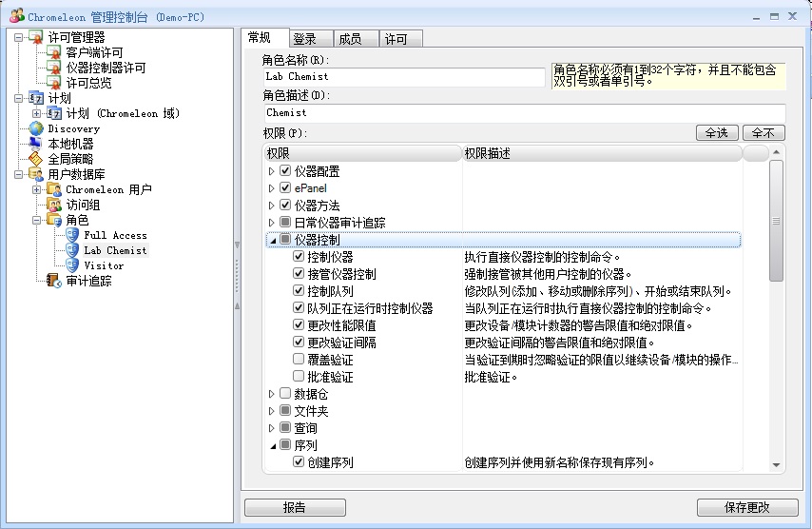This screenshot has width=812, height=529.
Task: Check the 数据仓 permission box
Action: tap(285, 393)
